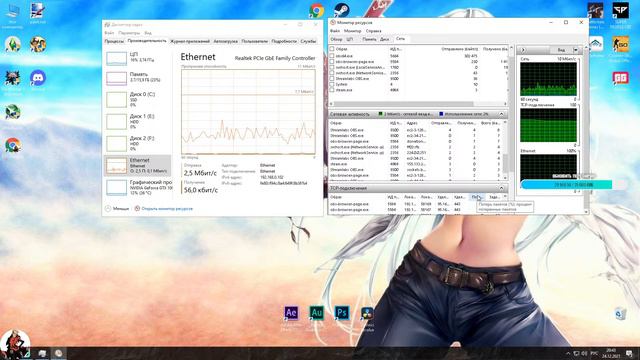The width and height of the screenshot is (640, 360).
Task: Open the Chrome shortcut on the desktop's left side
Action: (x=13, y=145)
